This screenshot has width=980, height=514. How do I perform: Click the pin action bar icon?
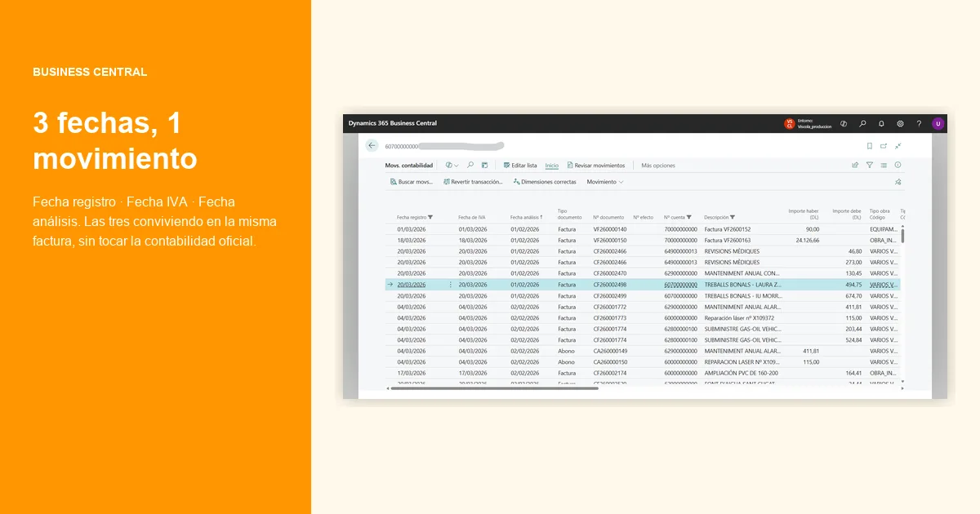[x=898, y=182]
